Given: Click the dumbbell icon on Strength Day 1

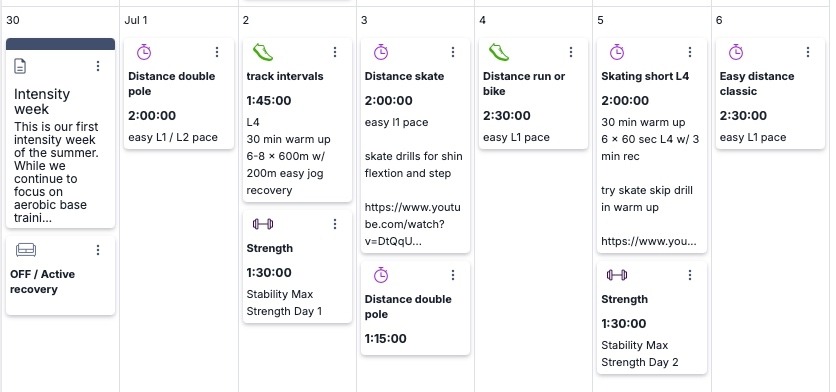Looking at the screenshot, I should click(263, 224).
